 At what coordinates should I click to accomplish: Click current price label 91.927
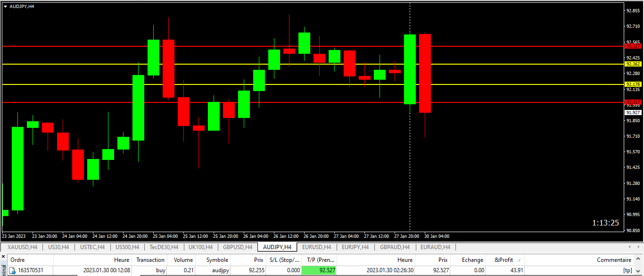click(x=633, y=112)
